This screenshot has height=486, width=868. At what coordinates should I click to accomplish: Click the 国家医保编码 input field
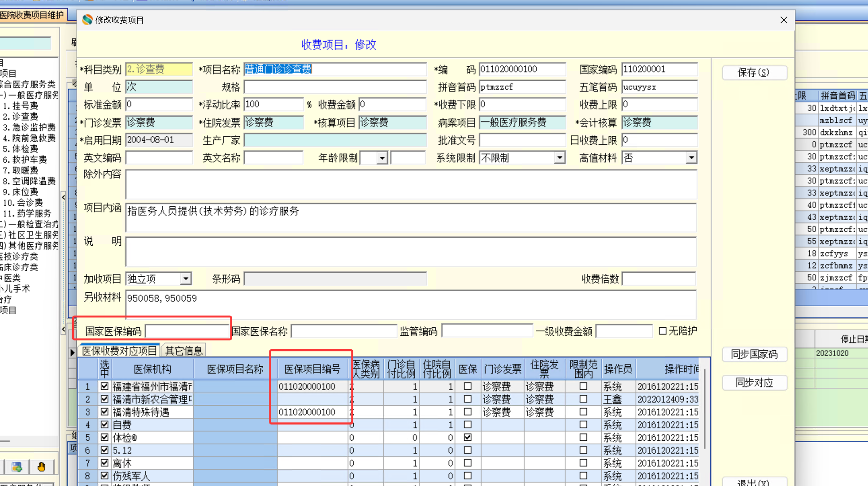[187, 331]
